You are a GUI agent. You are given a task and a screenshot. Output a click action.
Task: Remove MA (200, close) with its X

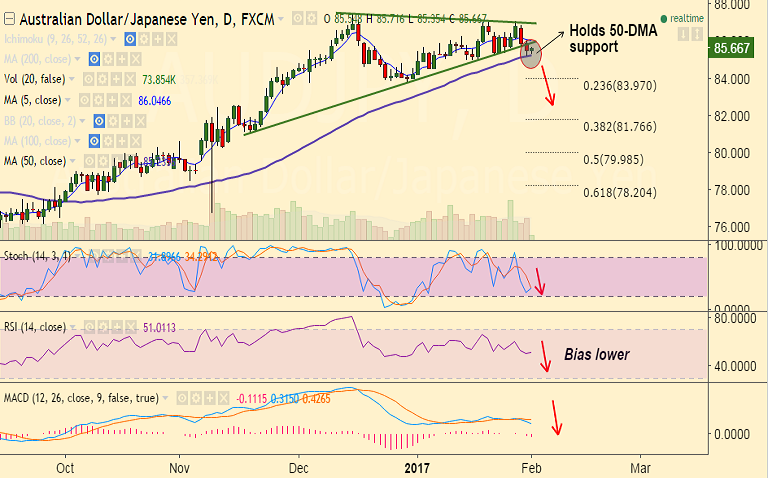click(x=135, y=60)
